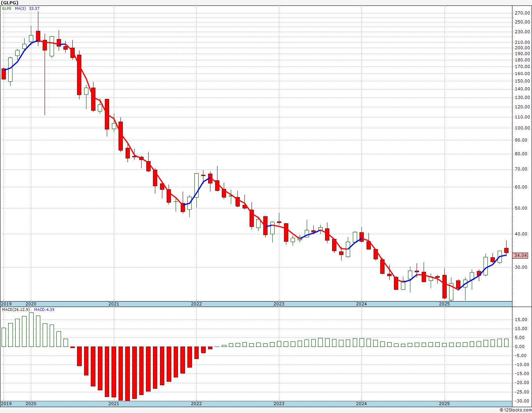The image size is (532, 413).
Task: Click the green GLPG series legend label
Action: 7,9
